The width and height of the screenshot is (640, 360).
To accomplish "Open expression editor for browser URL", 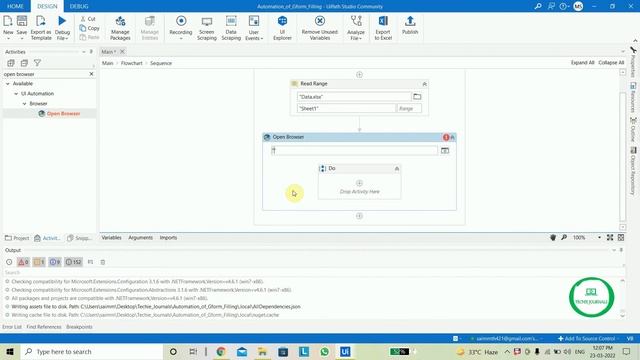I will pyautogui.click(x=444, y=151).
